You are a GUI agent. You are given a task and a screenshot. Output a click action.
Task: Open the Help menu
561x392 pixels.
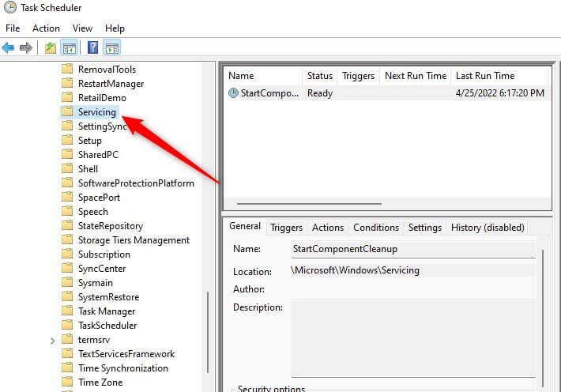pos(115,28)
